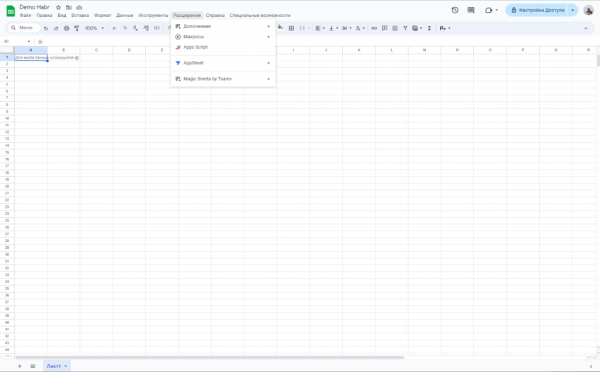Open the text wrapping dropdown
Screen dimensions: 600x372
(x=347, y=28)
